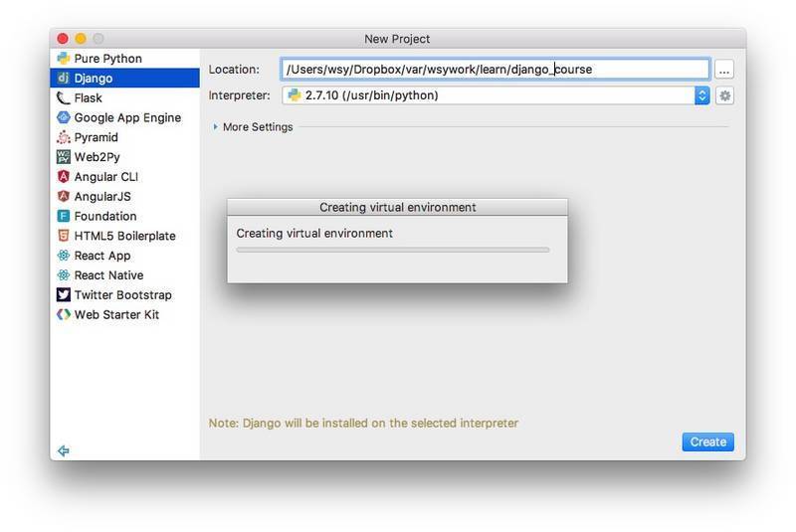Click the Twitter Bootstrap bird icon

point(63,294)
